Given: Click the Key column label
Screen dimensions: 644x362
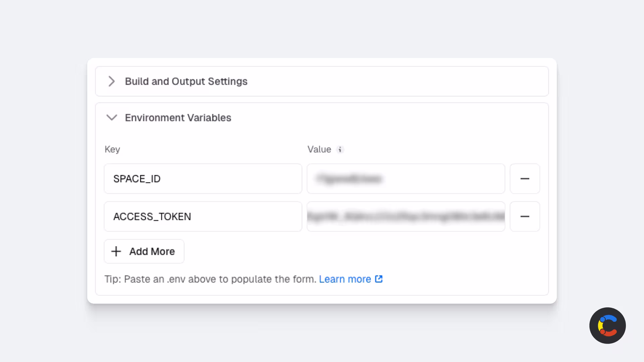Looking at the screenshot, I should (112, 149).
